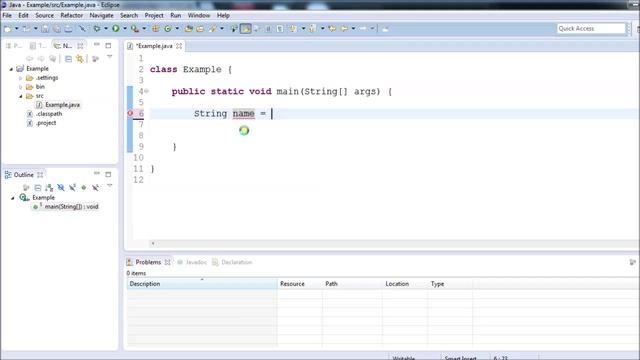This screenshot has width=640, height=360.
Task: Click Collapse All in Navigator panel
Action: 69,59
